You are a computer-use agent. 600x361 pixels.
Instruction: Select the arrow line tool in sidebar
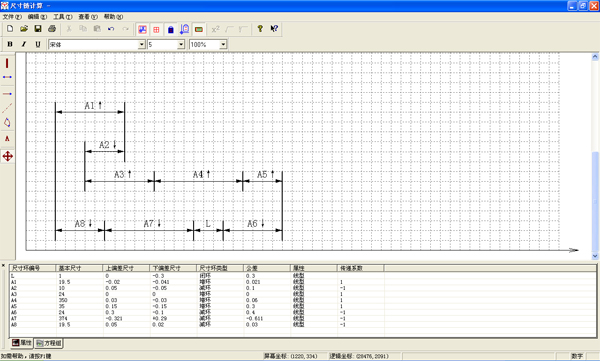point(7,93)
